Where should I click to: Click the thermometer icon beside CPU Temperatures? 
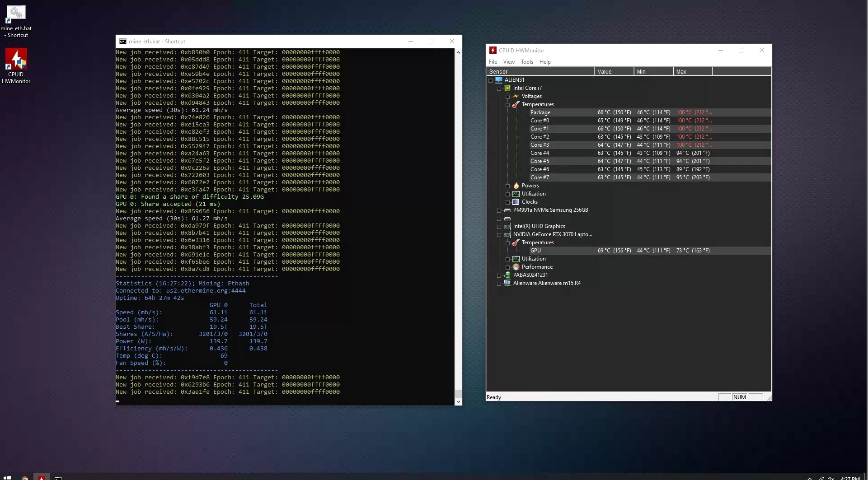(516, 104)
